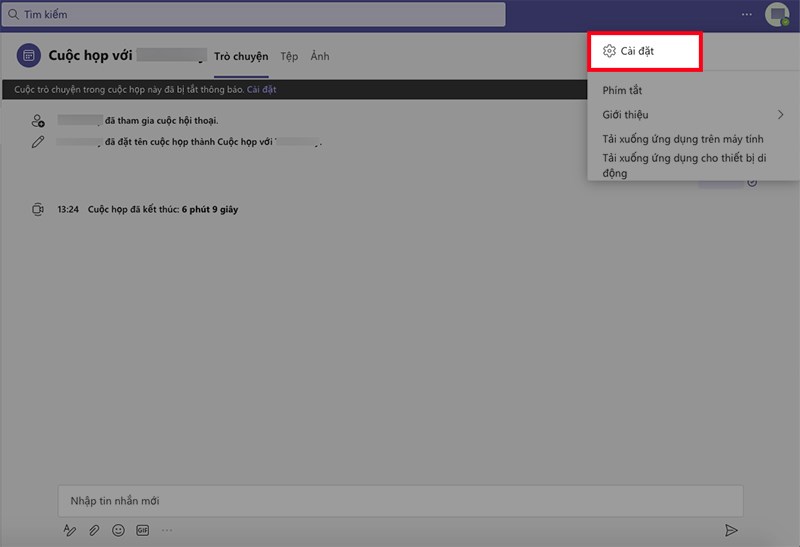Click the Nhập tin nhắn mới message field
The width and height of the screenshot is (800, 547).
pos(400,501)
